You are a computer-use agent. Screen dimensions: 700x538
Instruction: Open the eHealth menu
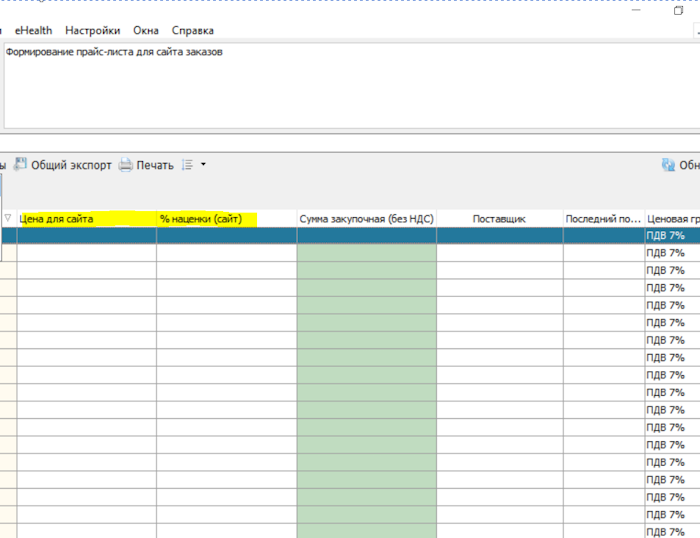click(x=34, y=31)
